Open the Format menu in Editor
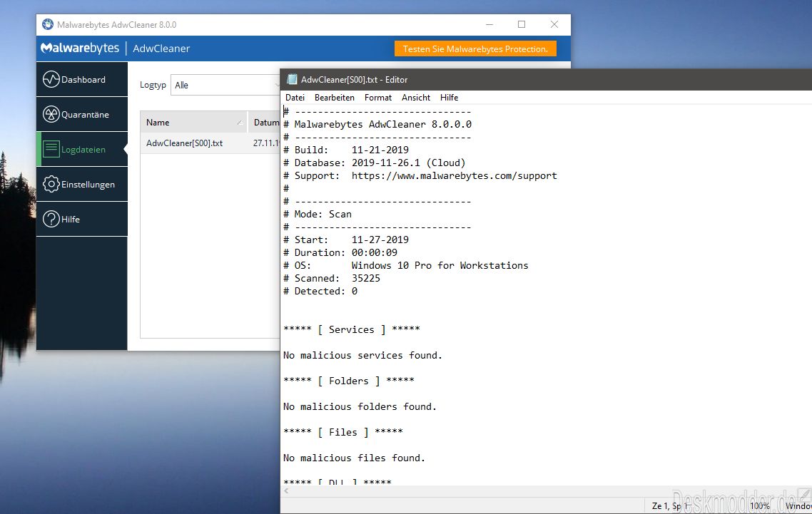This screenshot has height=514, width=812. click(378, 98)
